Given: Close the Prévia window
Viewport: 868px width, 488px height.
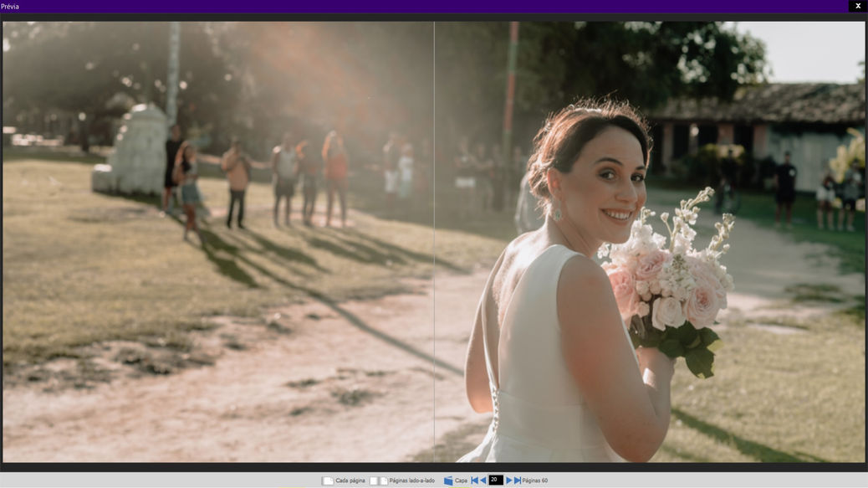Looking at the screenshot, I should 858,6.
